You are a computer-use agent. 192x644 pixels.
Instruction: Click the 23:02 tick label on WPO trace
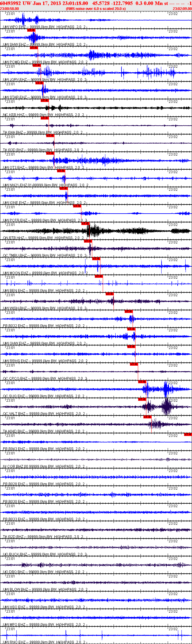173,13
